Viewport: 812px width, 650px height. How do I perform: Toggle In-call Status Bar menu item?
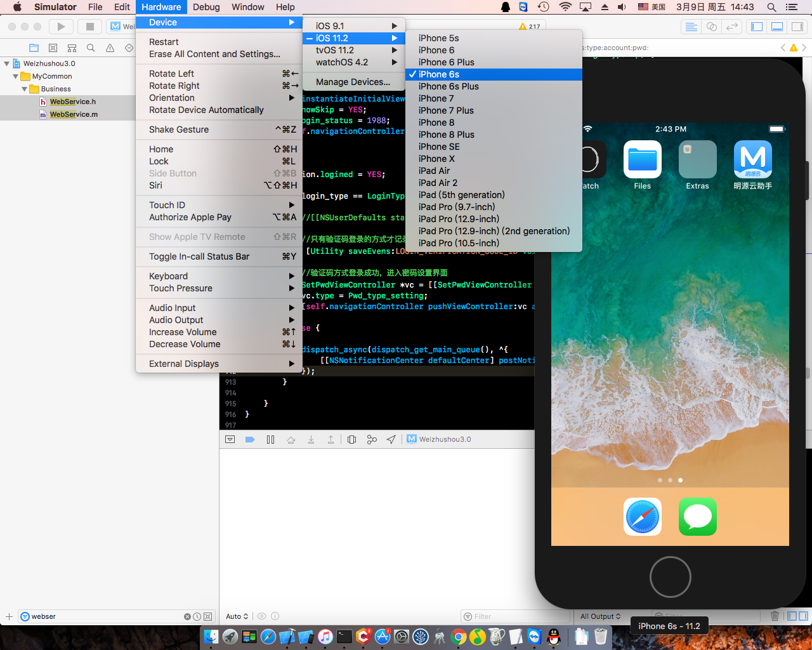[219, 256]
